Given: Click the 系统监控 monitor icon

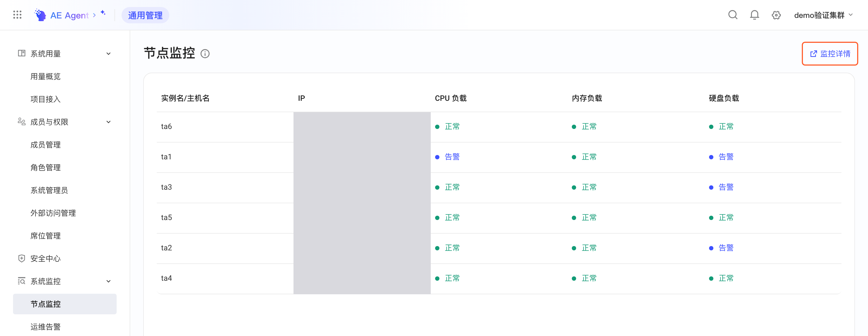Looking at the screenshot, I should [22, 281].
